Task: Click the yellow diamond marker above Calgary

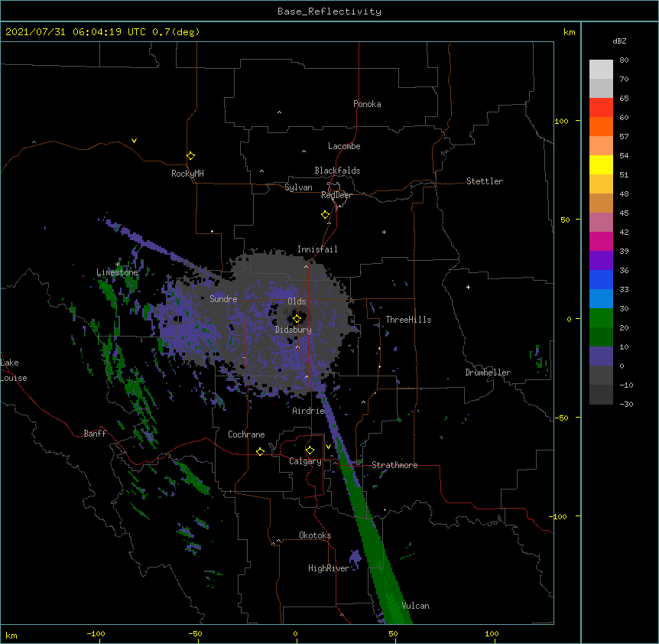Action: point(310,450)
